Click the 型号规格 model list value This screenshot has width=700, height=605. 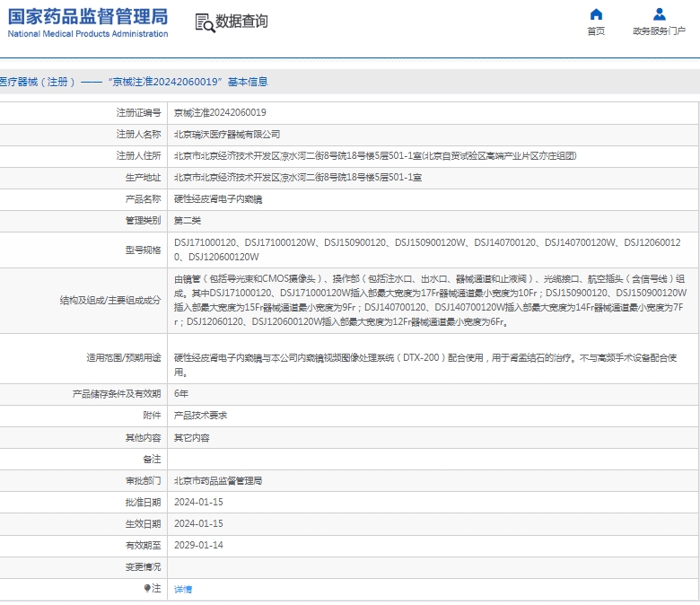[427, 250]
